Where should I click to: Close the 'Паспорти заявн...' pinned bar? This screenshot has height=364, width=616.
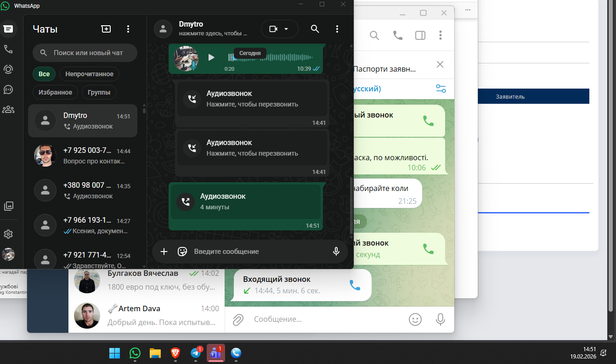[x=440, y=64]
